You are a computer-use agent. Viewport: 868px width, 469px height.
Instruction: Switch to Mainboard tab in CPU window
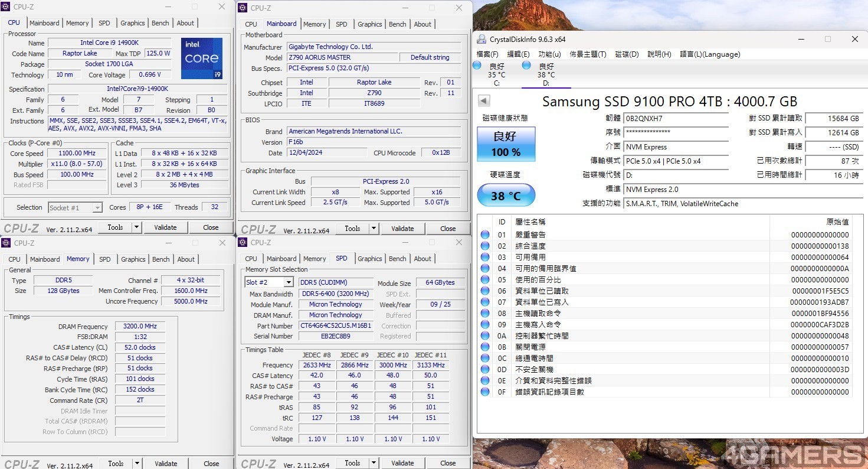point(44,23)
